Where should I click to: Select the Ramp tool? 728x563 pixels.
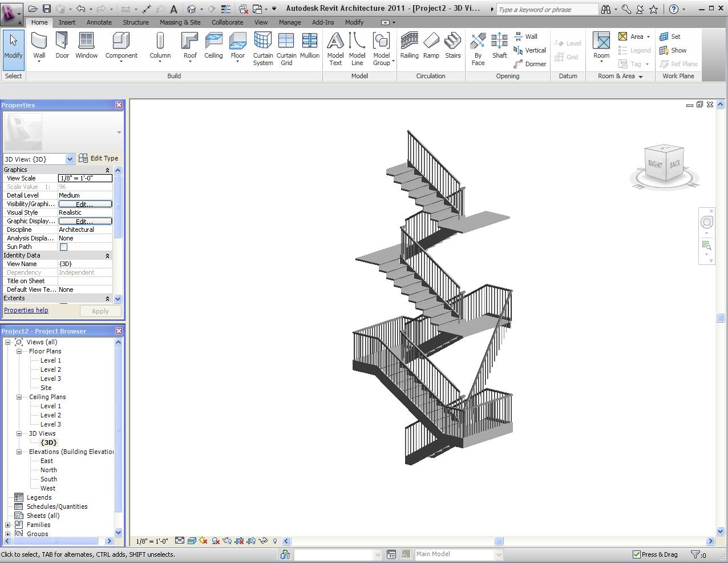[x=431, y=46]
